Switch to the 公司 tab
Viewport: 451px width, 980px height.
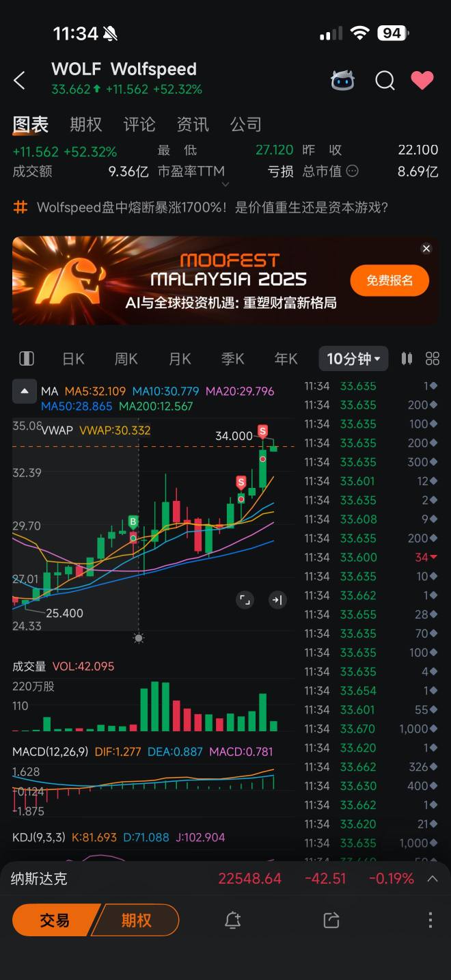point(245,124)
